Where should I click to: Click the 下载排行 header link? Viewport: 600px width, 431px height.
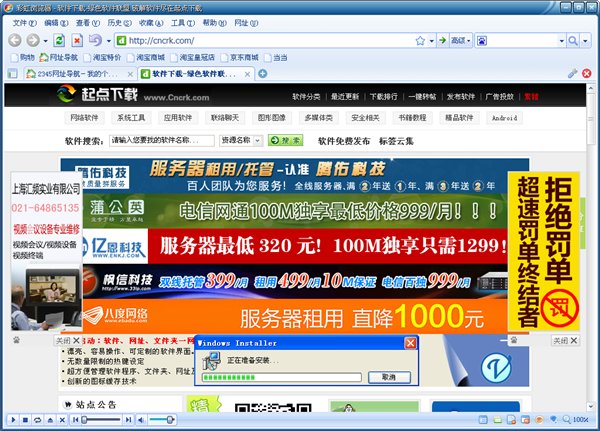pos(384,97)
